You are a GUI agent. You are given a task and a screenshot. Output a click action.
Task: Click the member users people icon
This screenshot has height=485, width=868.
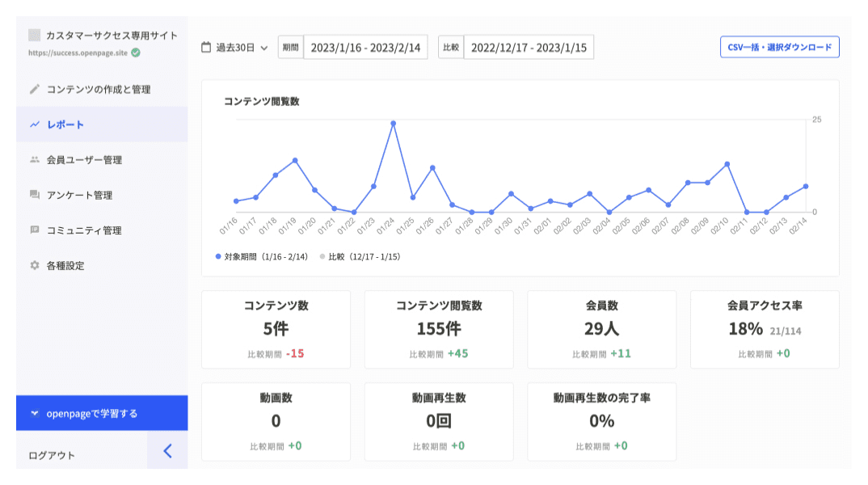[34, 159]
